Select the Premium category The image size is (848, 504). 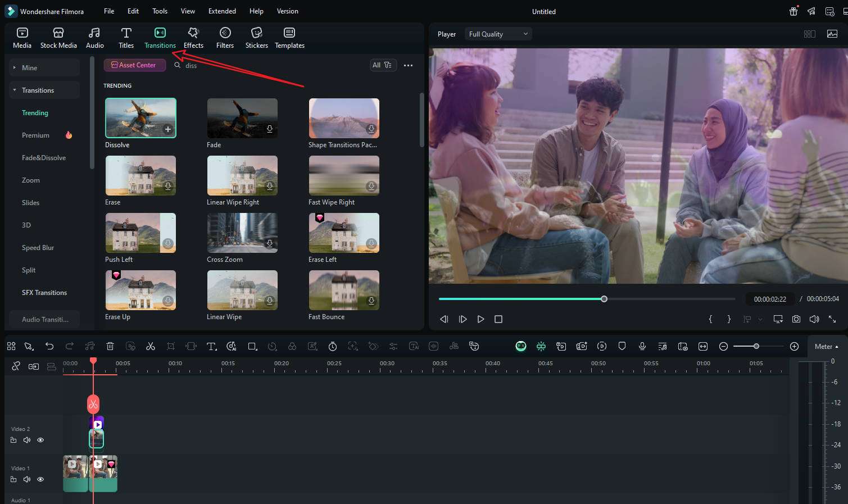pos(35,135)
